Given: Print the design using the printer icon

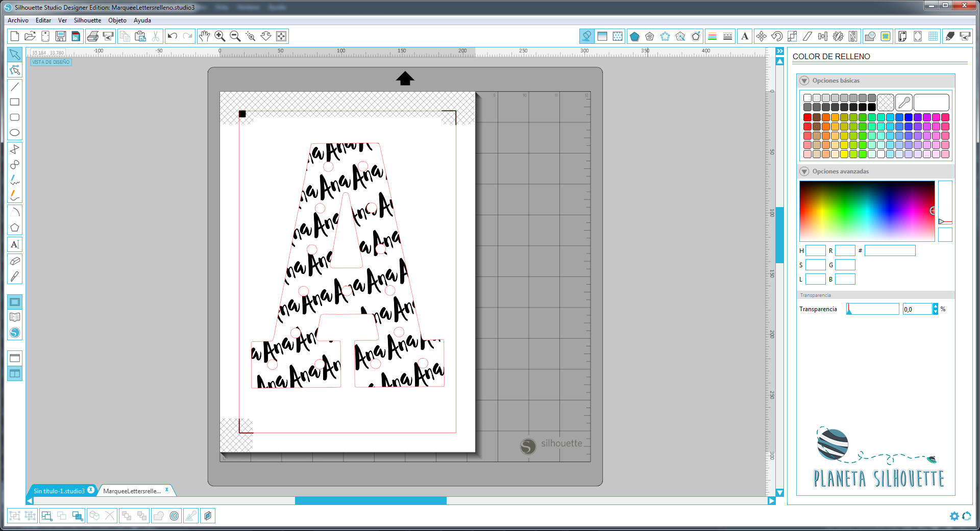Looking at the screenshot, I should pos(92,36).
